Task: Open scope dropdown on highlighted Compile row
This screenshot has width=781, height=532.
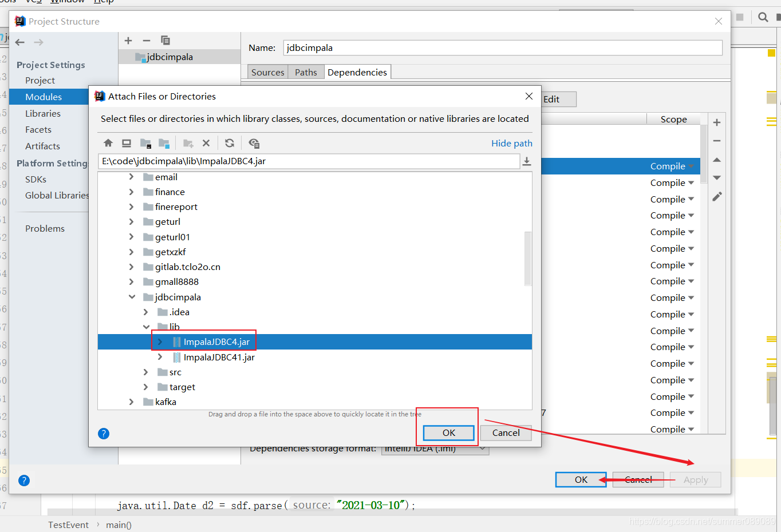Action: 691,166
